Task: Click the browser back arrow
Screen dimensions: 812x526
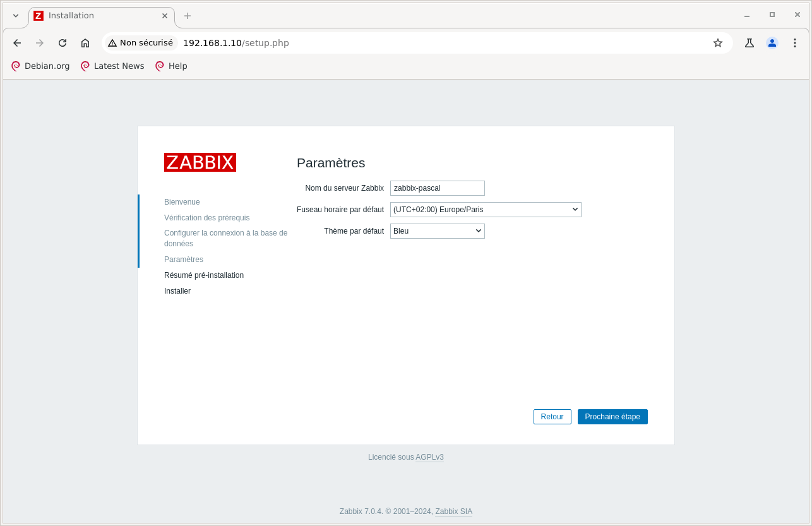Action: point(17,43)
